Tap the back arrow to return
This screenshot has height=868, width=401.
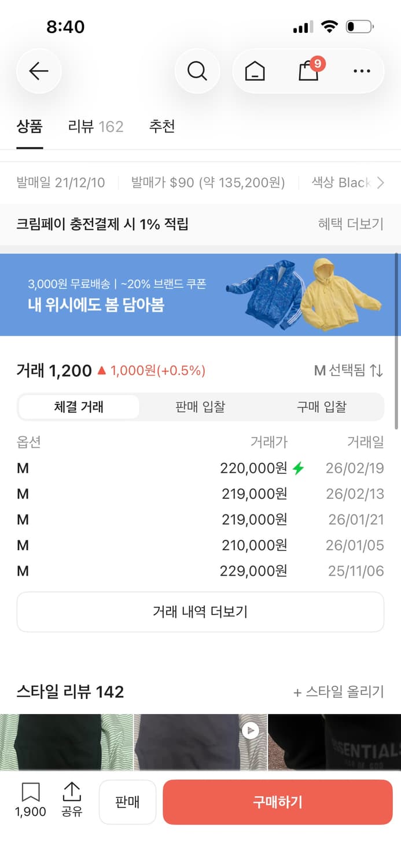click(38, 71)
